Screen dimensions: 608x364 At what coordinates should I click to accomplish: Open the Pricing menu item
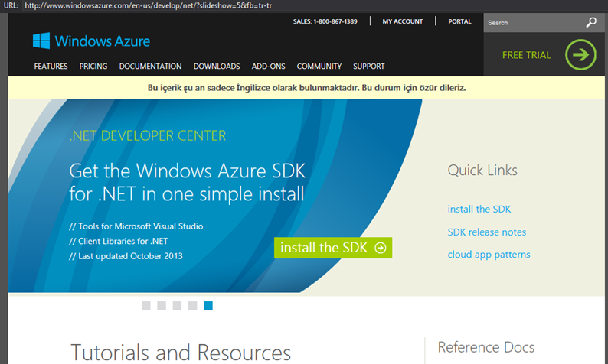[x=93, y=67]
